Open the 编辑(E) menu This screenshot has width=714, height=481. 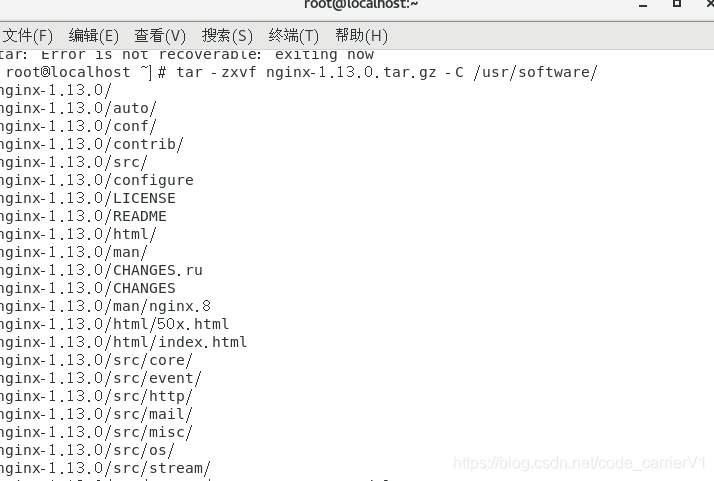[93, 36]
